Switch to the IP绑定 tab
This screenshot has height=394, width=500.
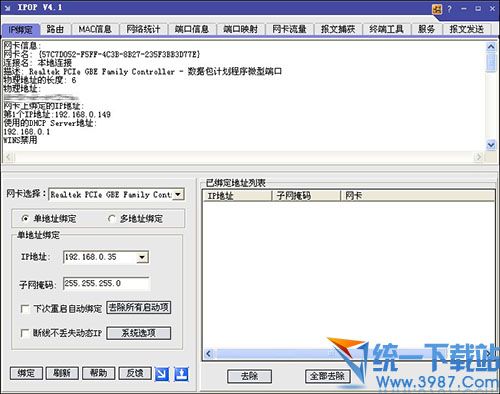(20, 30)
